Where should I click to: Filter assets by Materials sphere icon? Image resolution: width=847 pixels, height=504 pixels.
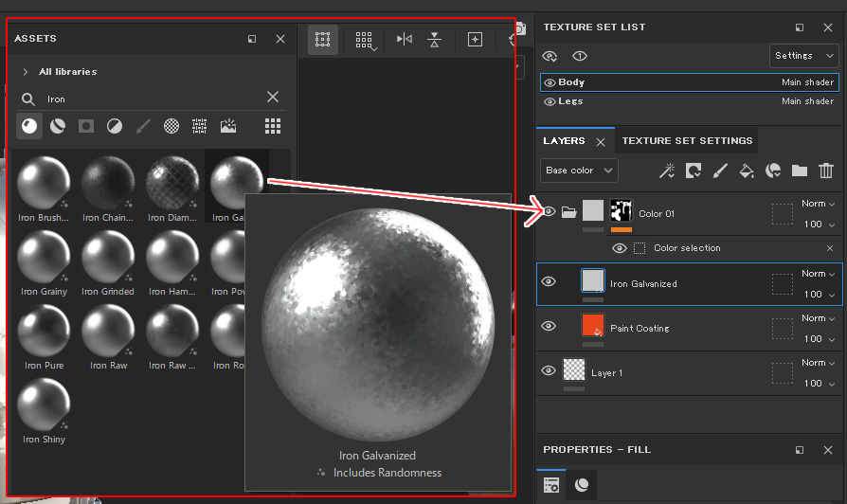(29, 126)
